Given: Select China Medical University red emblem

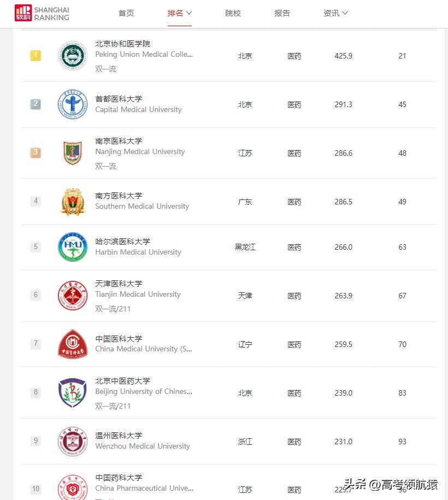Looking at the screenshot, I should coord(73,344).
